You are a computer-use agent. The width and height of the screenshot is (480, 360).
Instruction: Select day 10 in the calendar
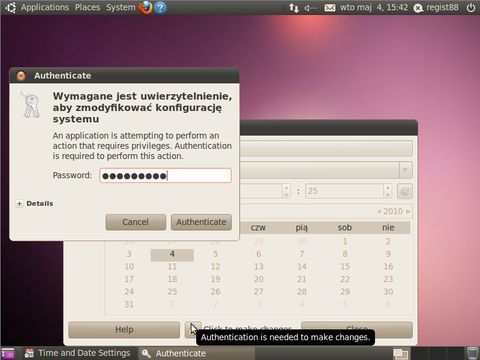(x=129, y=267)
